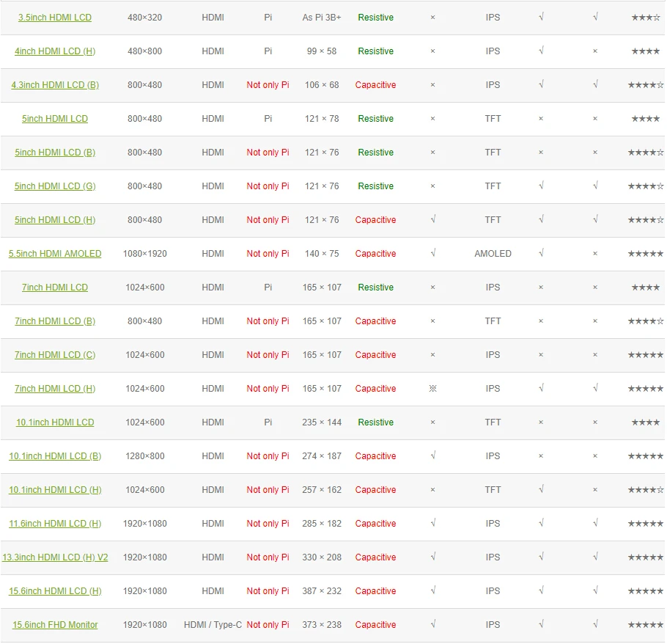Visit the 10.1inch HDMI LCD (H) page
Viewport: 667px width, 644px height.
[x=55, y=489]
